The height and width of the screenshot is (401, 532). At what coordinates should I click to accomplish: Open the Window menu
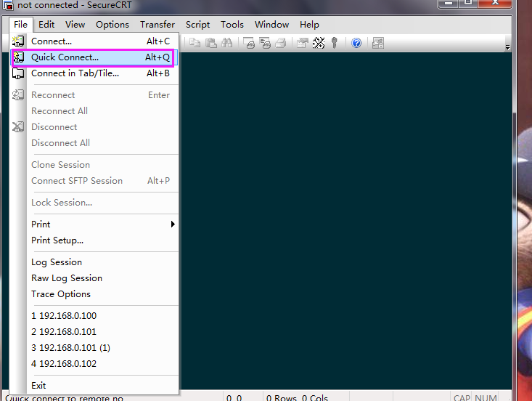[271, 25]
